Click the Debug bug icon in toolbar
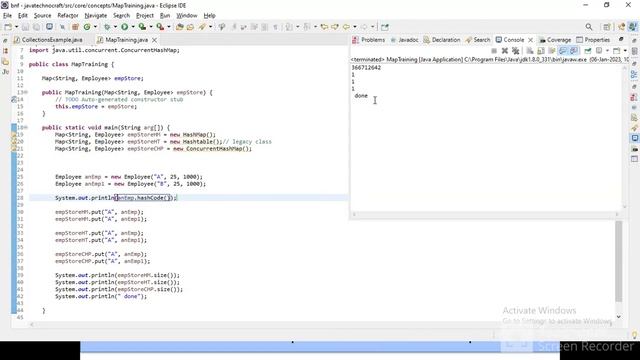 pos(107,27)
